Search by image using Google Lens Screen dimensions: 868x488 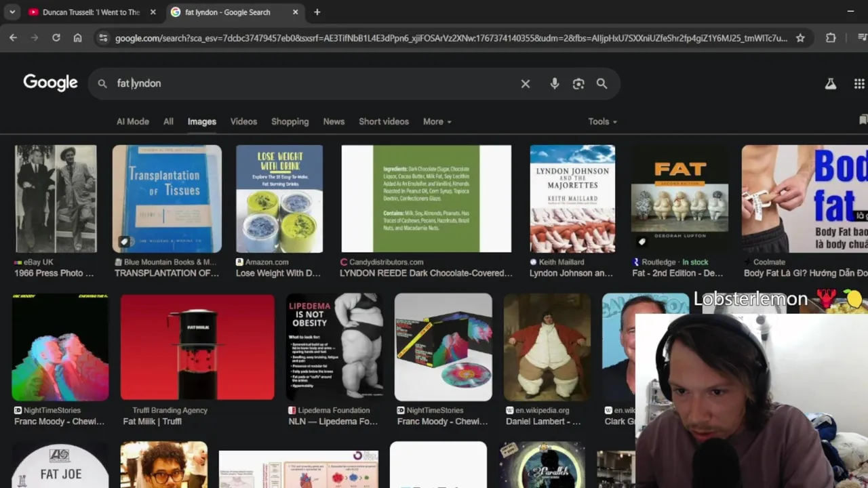pyautogui.click(x=578, y=83)
